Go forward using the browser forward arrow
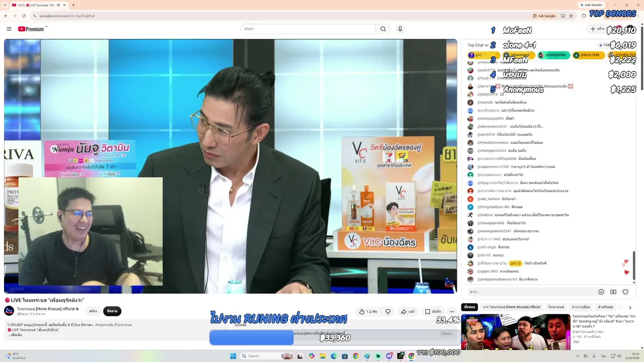This screenshot has height=362, width=644. [x=15, y=16]
